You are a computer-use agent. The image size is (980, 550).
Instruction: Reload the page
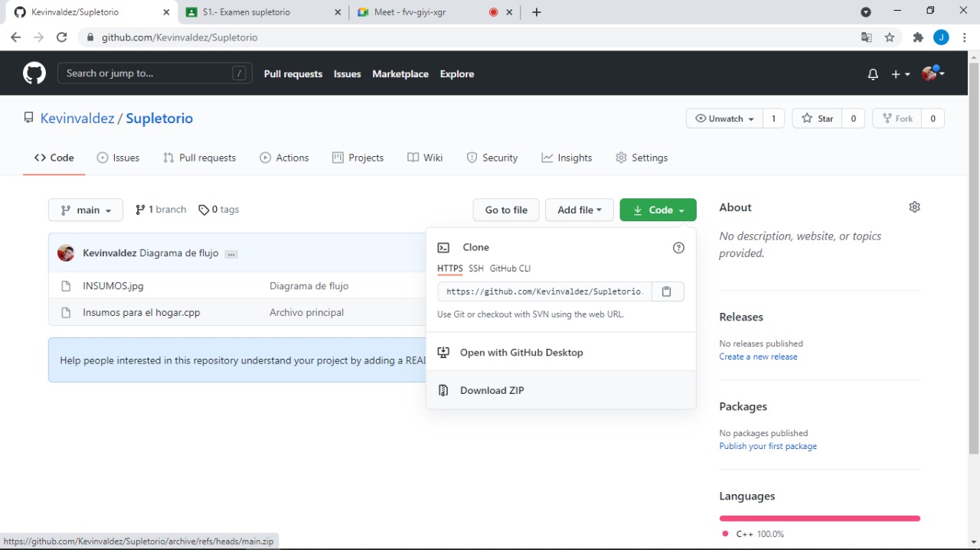62,37
